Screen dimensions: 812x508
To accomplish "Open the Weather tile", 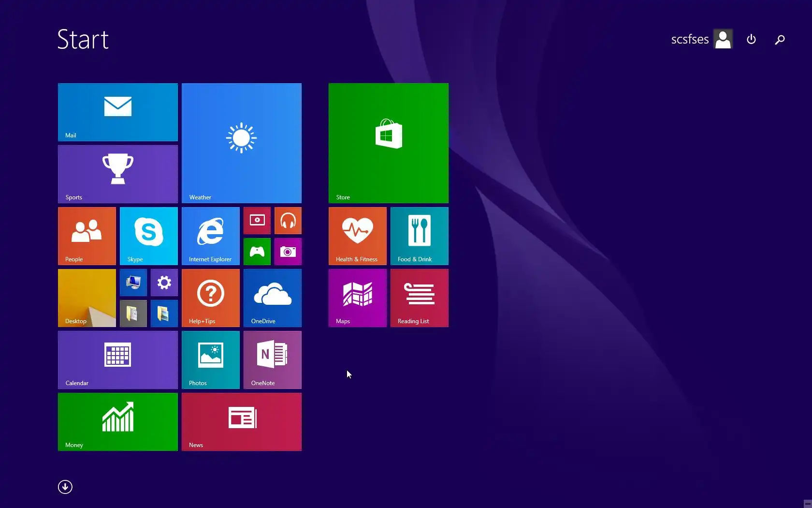I will click(242, 143).
